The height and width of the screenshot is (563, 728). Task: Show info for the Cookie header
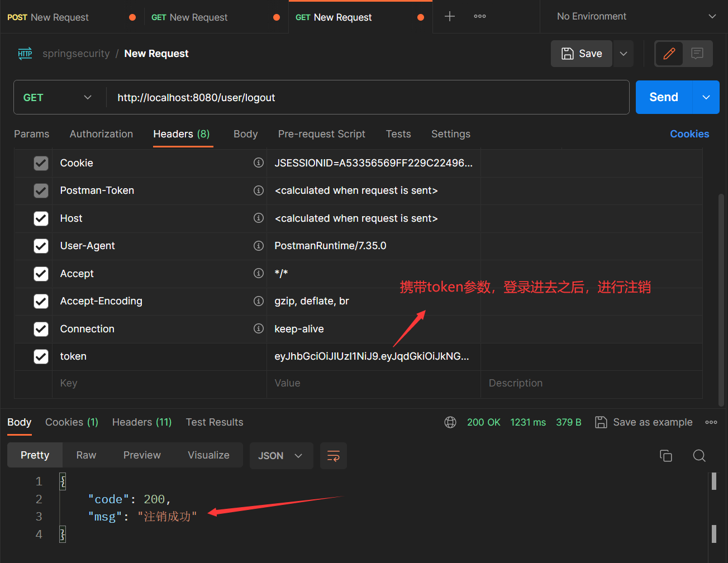point(259,163)
